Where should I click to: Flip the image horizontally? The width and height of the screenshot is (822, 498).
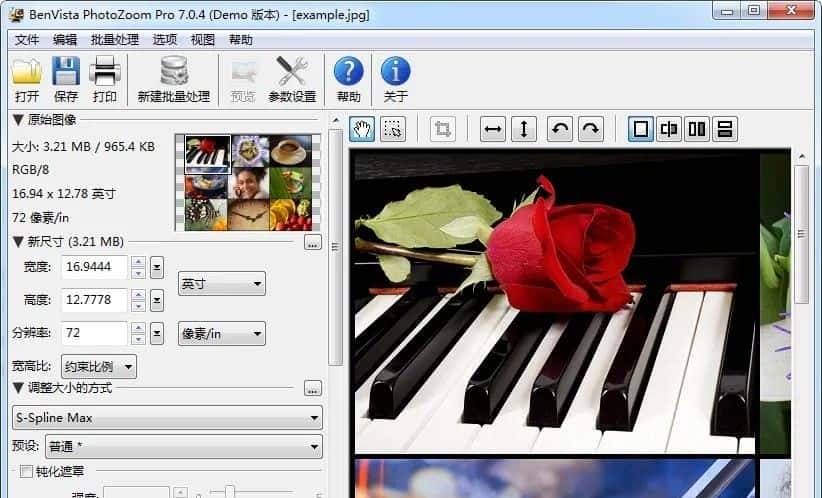pos(493,129)
